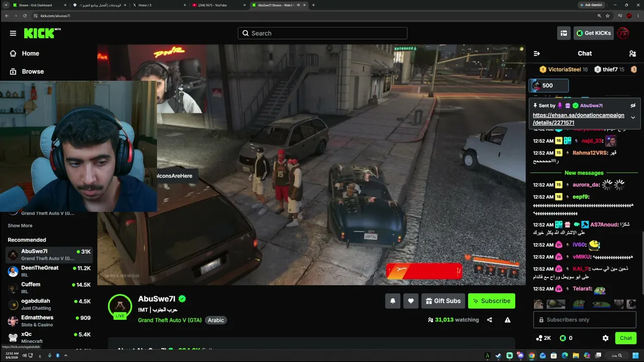Open the pinned ehsan.sa donation link
The width and height of the screenshot is (644, 362).
(x=579, y=119)
